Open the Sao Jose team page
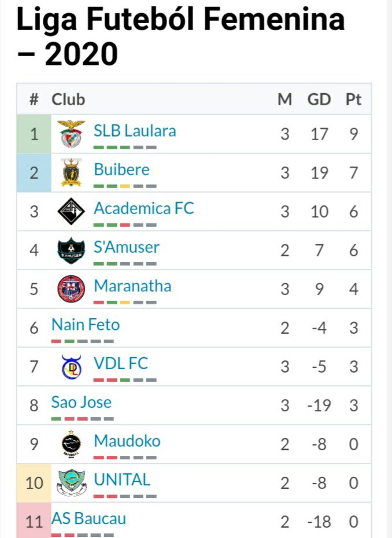Viewport: 392px width, 538px height. (82, 402)
